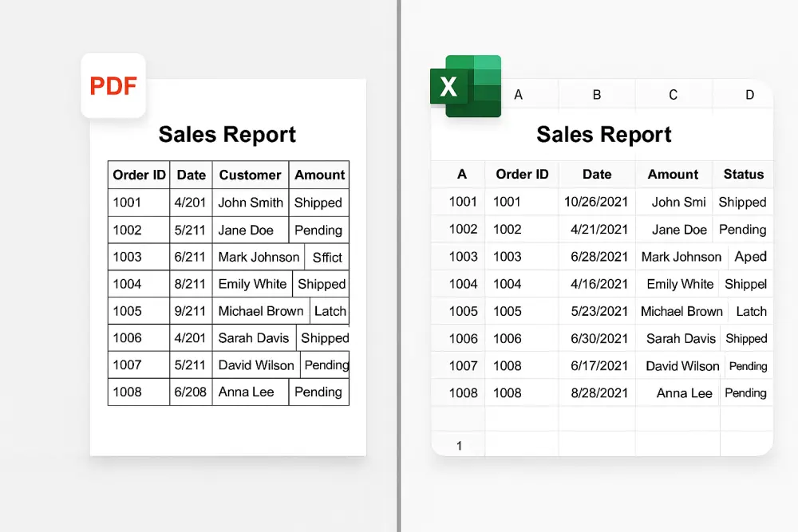Select the green Excel application icon

(x=466, y=88)
